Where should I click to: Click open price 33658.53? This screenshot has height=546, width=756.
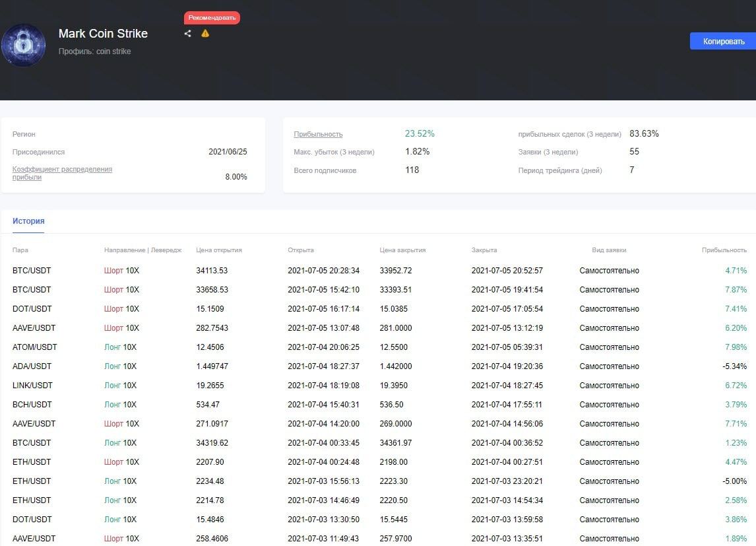click(x=212, y=290)
